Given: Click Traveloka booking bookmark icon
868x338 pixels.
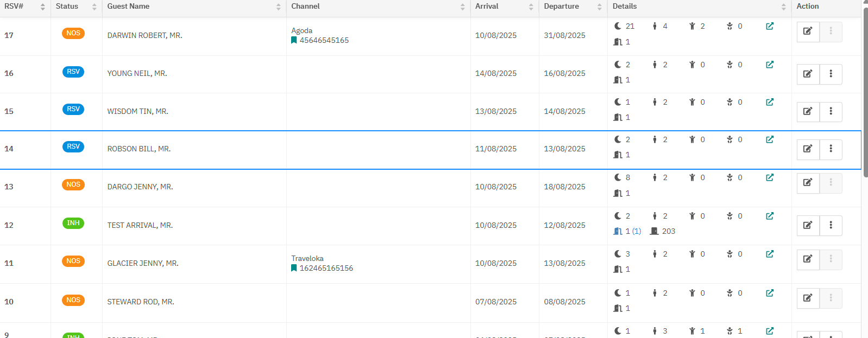Looking at the screenshot, I should click(x=294, y=268).
